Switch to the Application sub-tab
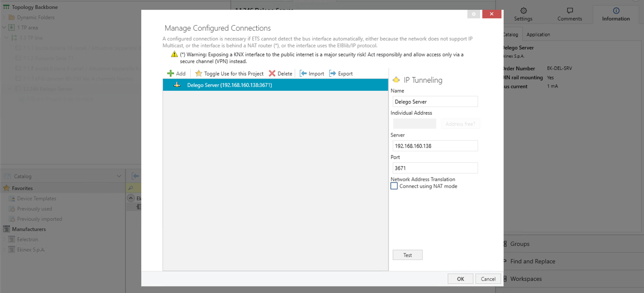 click(x=538, y=35)
